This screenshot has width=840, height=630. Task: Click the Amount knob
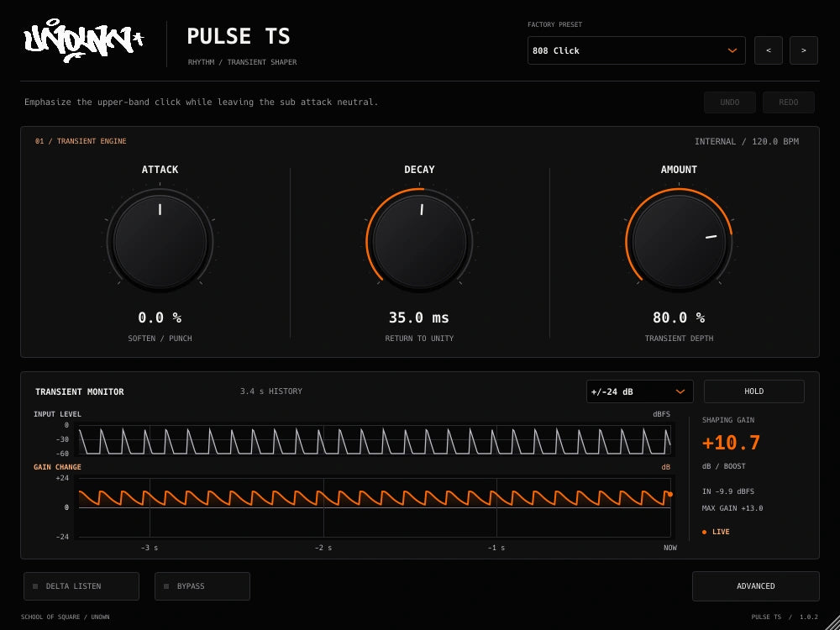pos(679,242)
